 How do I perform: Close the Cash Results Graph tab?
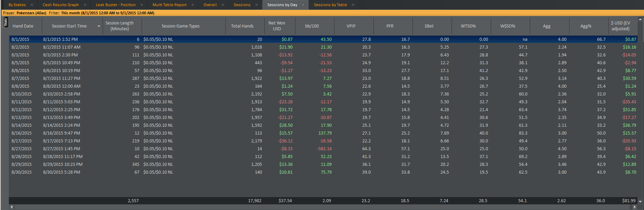tap(85, 5)
